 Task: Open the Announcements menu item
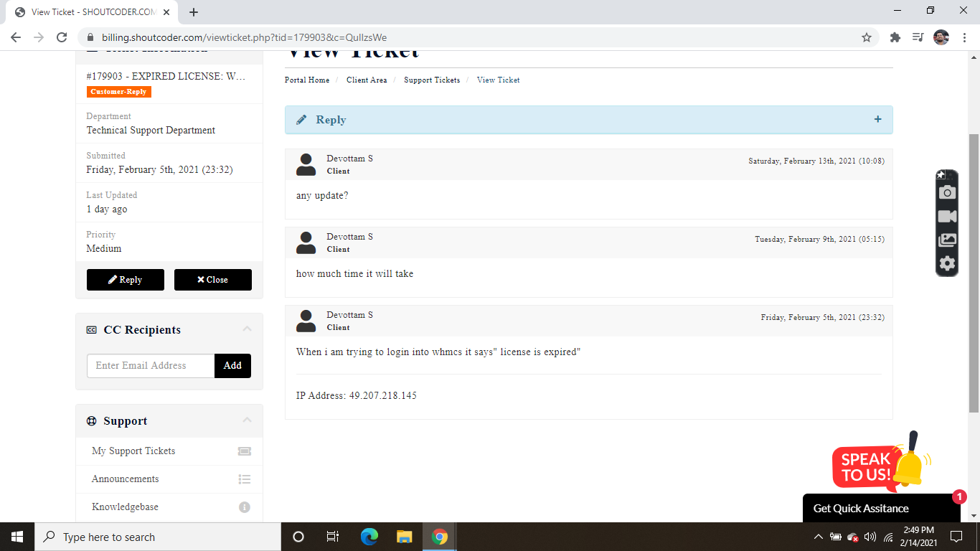point(126,479)
